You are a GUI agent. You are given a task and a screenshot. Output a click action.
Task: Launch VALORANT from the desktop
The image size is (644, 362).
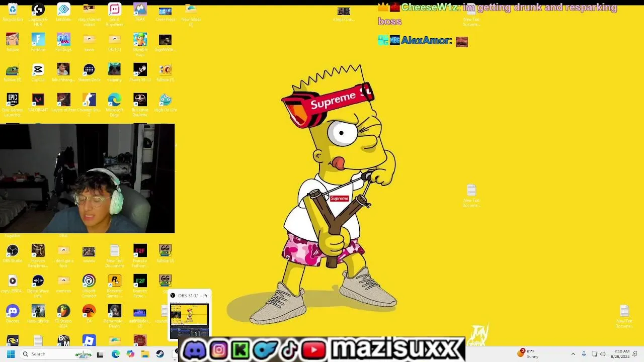38,103
